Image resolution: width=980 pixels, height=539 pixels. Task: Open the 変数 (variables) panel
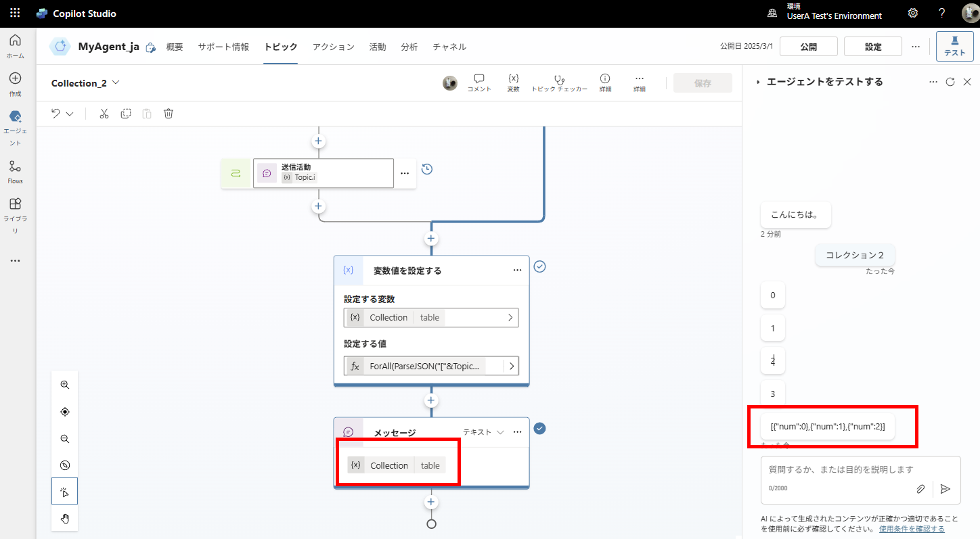[513, 81]
